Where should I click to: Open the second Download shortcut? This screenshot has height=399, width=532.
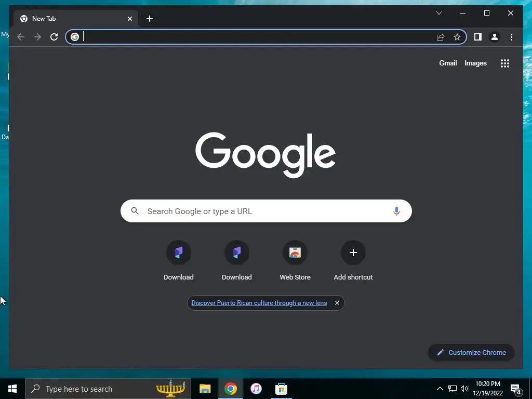pyautogui.click(x=237, y=261)
